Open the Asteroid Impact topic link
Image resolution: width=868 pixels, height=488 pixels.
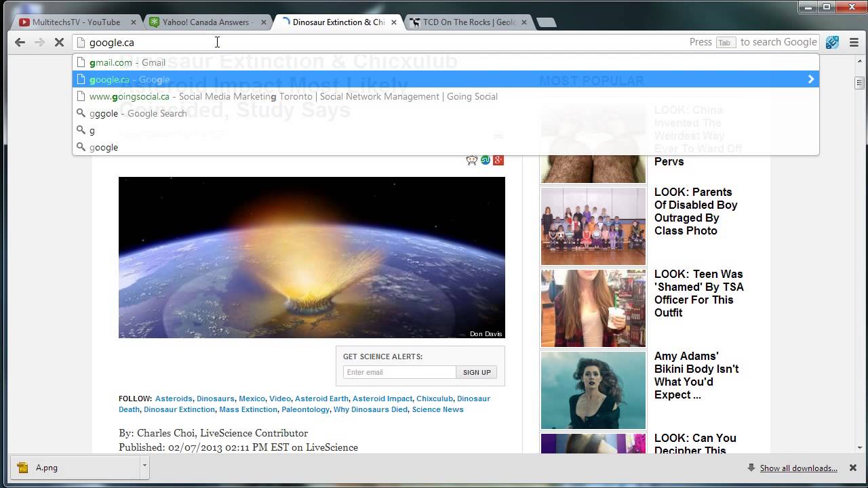(382, 399)
